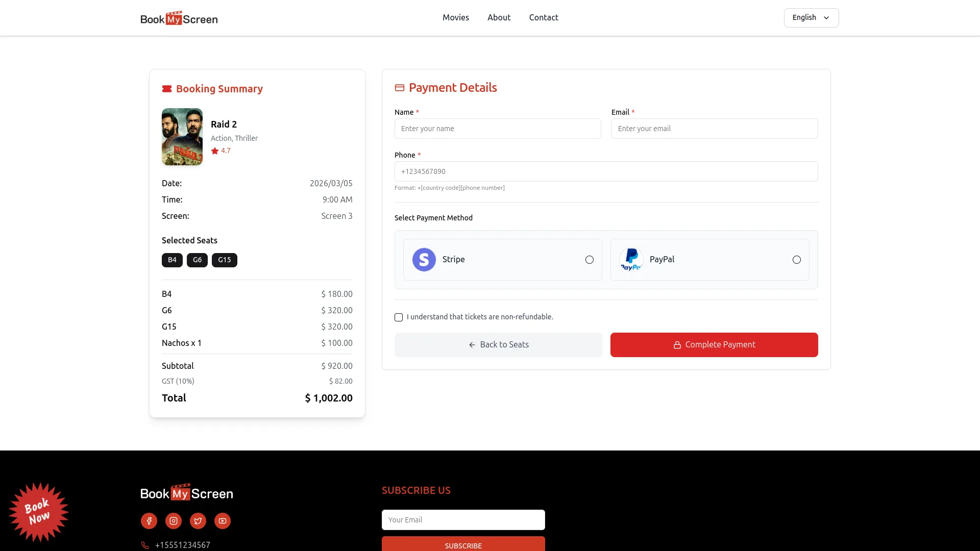Screen dimensions: 980x551
Task: Open the Instagram social icon
Action: click(173, 521)
